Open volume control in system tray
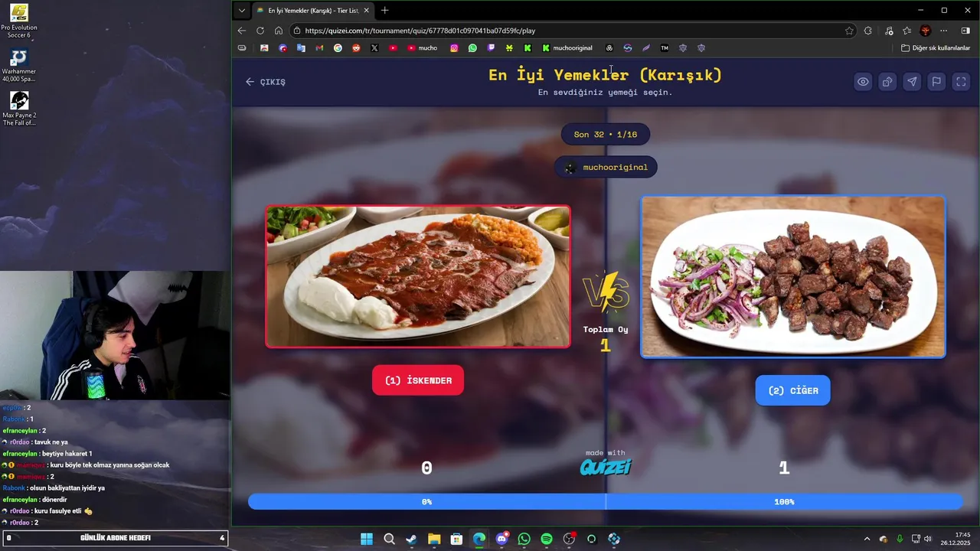The width and height of the screenshot is (980, 551). 929,539
